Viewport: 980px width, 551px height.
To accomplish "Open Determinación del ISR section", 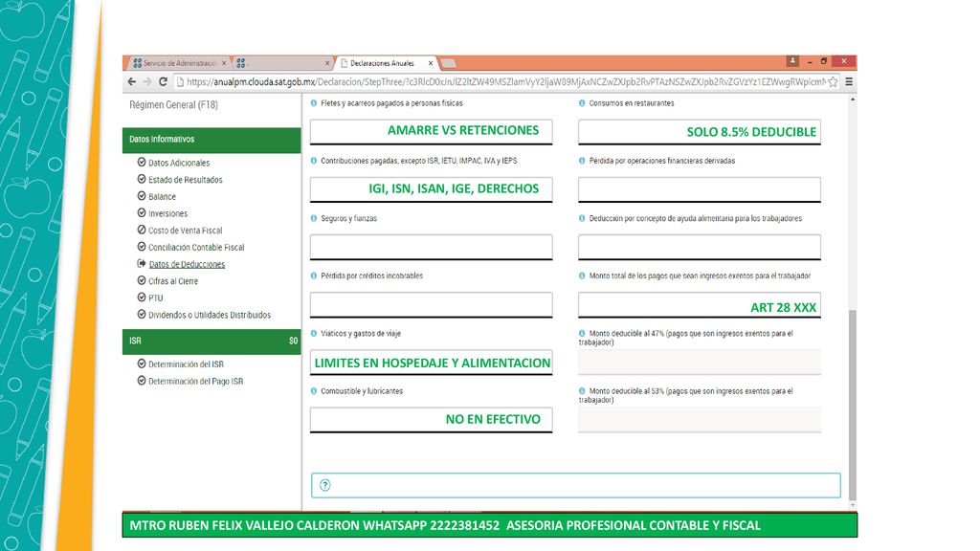I will (186, 364).
